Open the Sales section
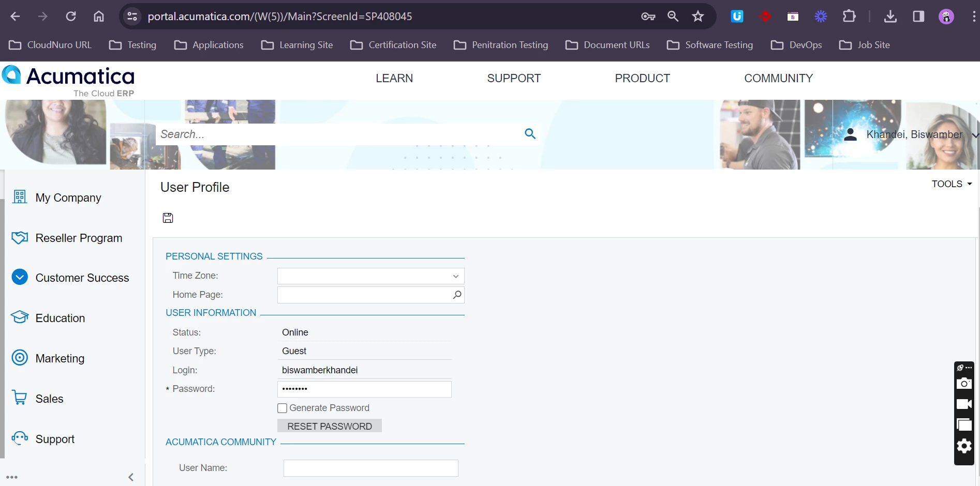This screenshot has height=486, width=980. pyautogui.click(x=49, y=399)
